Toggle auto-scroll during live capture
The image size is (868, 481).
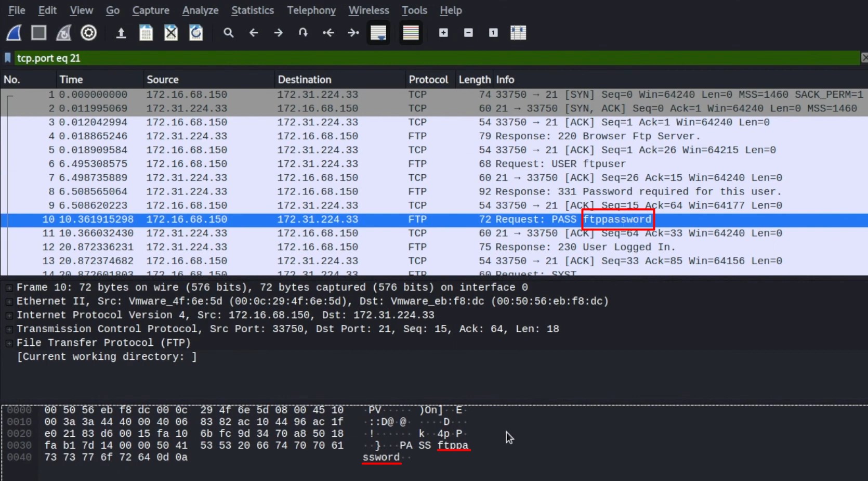[x=378, y=33]
